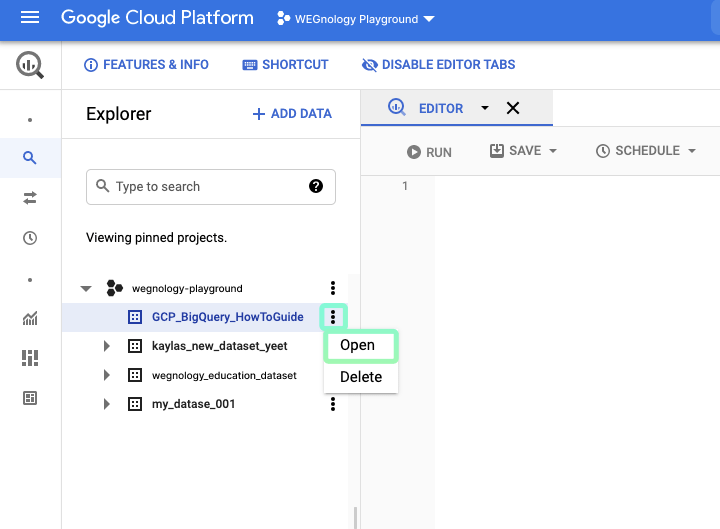Open the Monitoring chart icon in sidebar
Image resolution: width=720 pixels, height=529 pixels.
pos(30,318)
